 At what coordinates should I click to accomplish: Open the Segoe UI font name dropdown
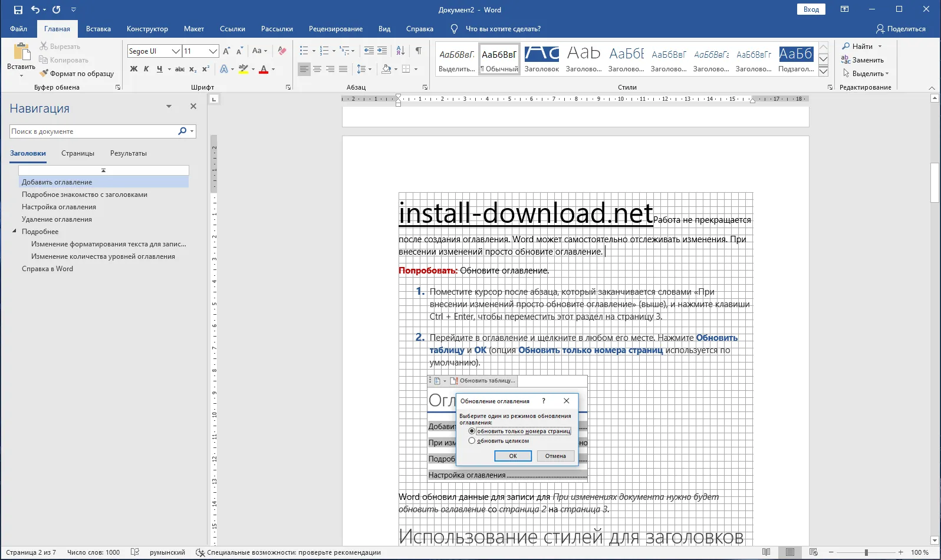pyautogui.click(x=175, y=51)
